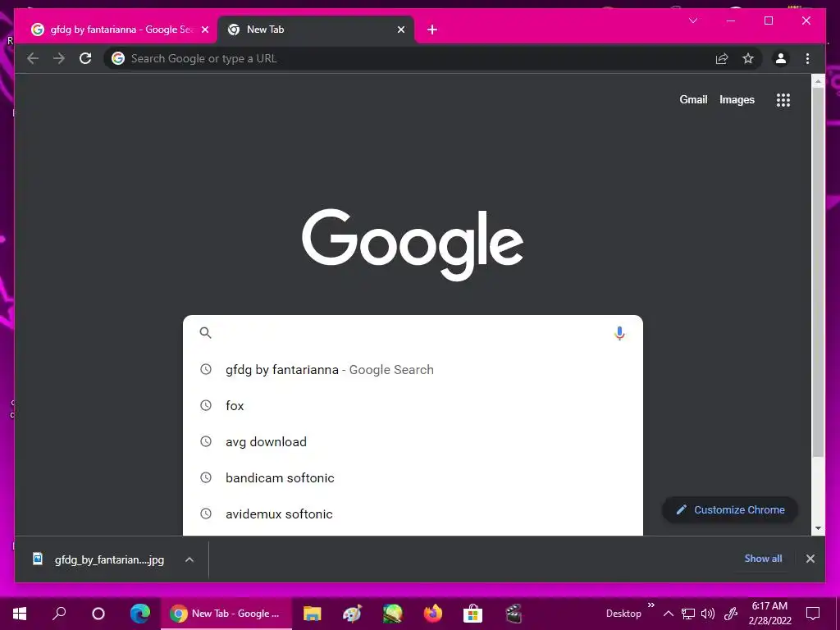Open the Chrome three-dot menu
The width and height of the screenshot is (840, 630).
807,58
